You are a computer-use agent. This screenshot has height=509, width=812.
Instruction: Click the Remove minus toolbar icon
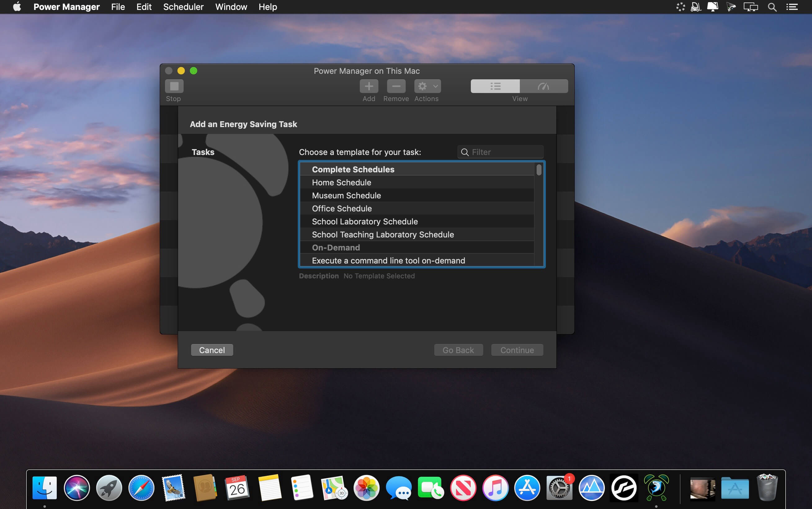click(x=396, y=86)
